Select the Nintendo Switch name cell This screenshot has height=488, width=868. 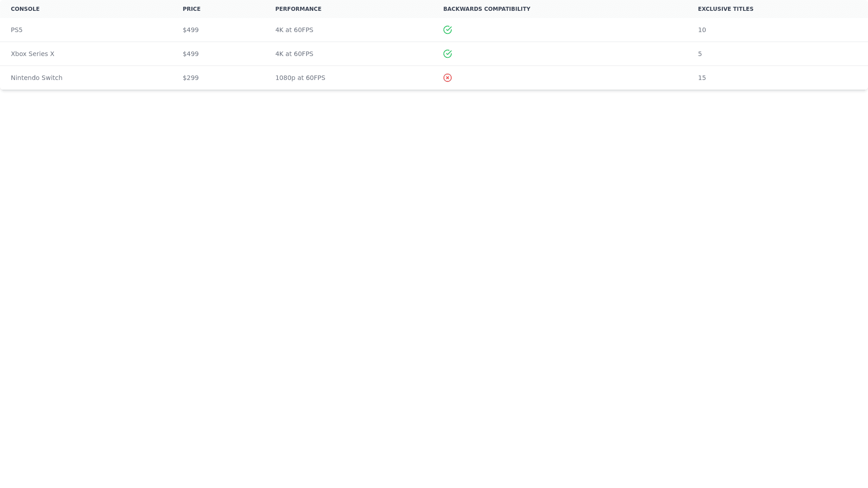click(37, 78)
